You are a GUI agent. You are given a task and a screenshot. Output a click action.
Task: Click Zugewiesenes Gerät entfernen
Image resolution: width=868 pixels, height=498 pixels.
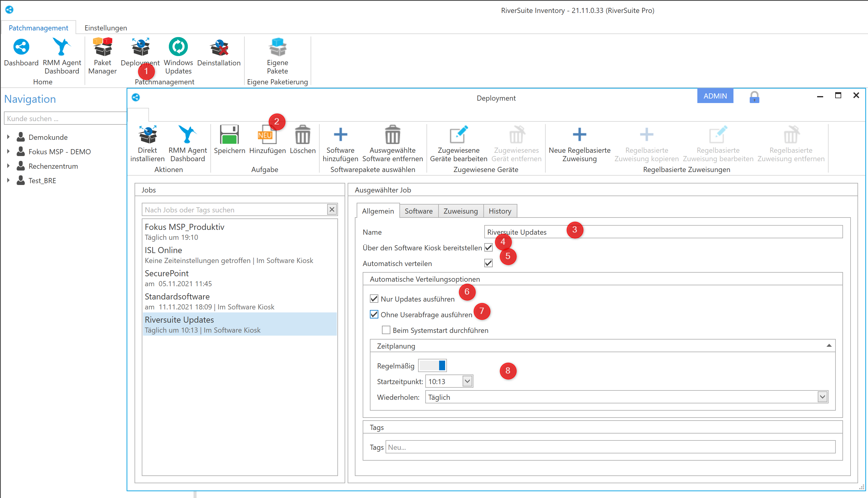(516, 144)
